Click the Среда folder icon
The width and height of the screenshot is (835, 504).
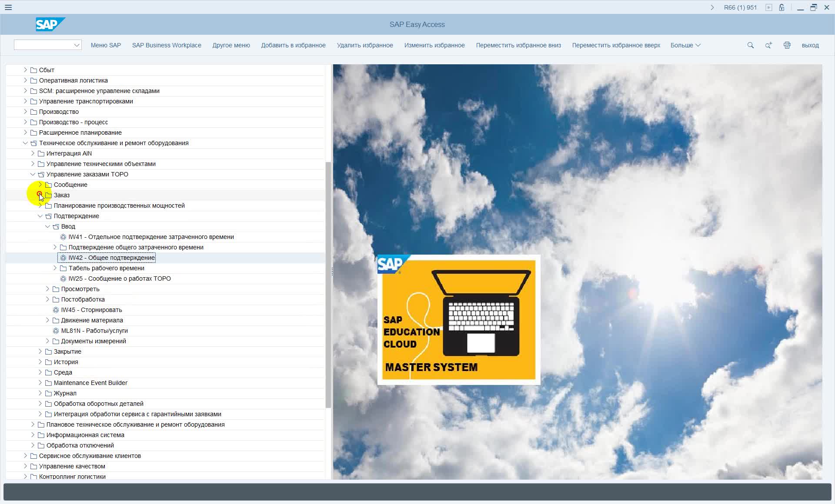pyautogui.click(x=48, y=372)
